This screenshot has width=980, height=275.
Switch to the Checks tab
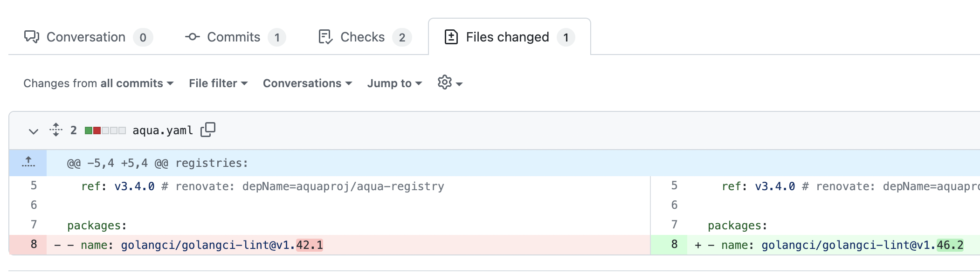click(362, 37)
